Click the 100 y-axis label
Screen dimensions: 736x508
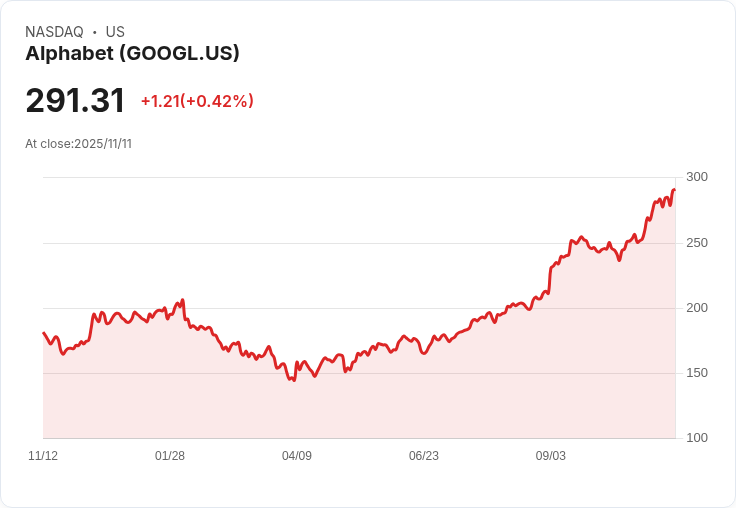click(696, 438)
